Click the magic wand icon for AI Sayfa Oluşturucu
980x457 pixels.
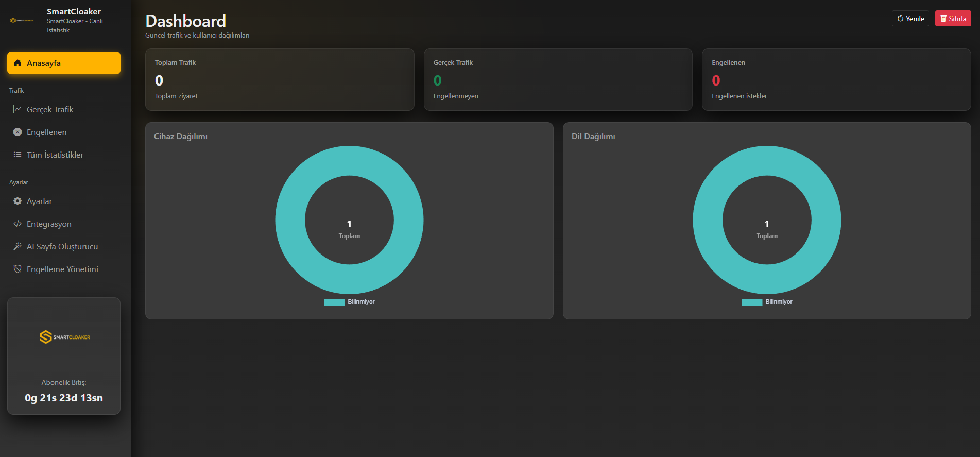pyautogui.click(x=18, y=247)
